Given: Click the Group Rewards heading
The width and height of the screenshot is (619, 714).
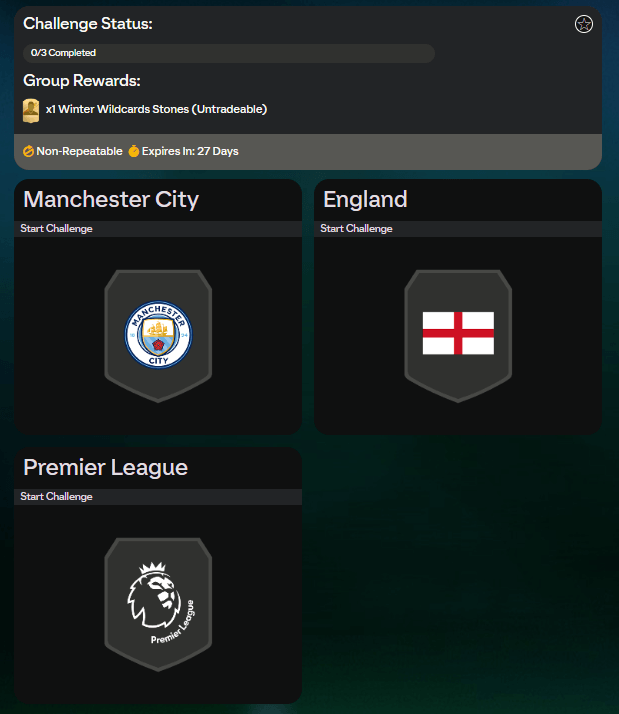Looking at the screenshot, I should point(82,81).
